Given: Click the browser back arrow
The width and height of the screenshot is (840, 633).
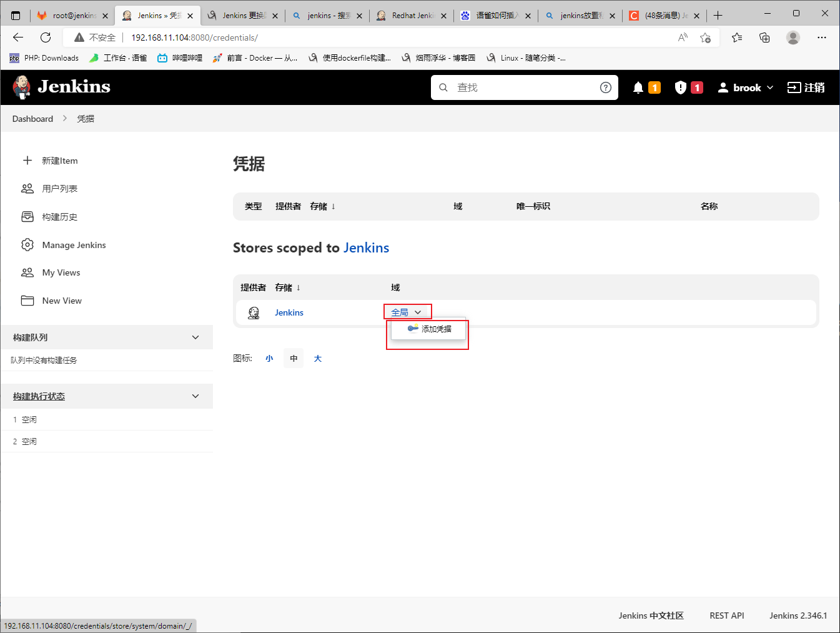Looking at the screenshot, I should click(x=18, y=37).
